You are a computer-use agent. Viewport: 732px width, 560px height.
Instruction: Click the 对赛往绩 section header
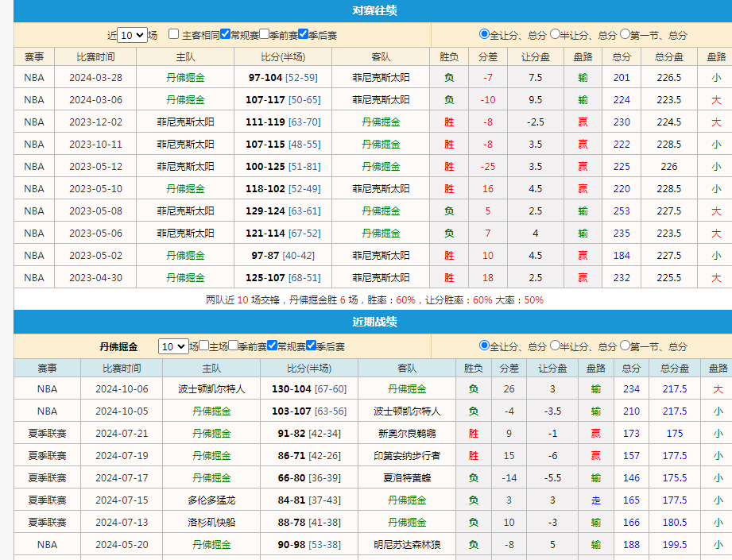366,10
